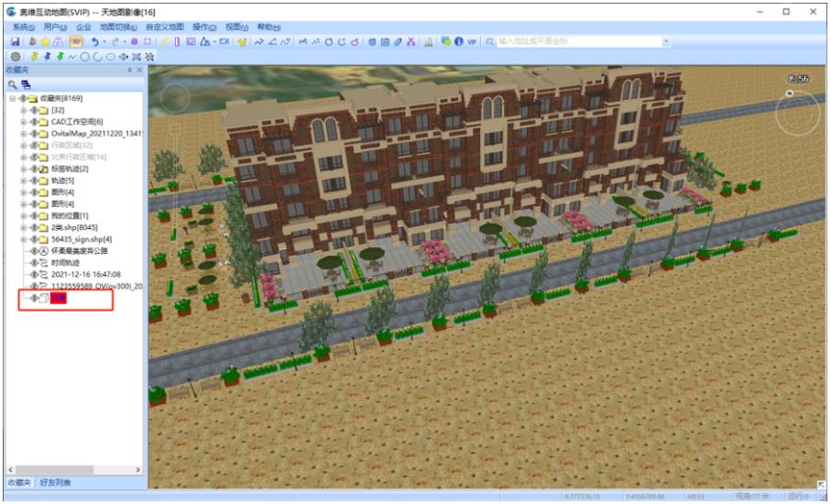The width and height of the screenshot is (831, 504).
Task: Toggle visibility eye of [32] folder
Action: (33, 110)
